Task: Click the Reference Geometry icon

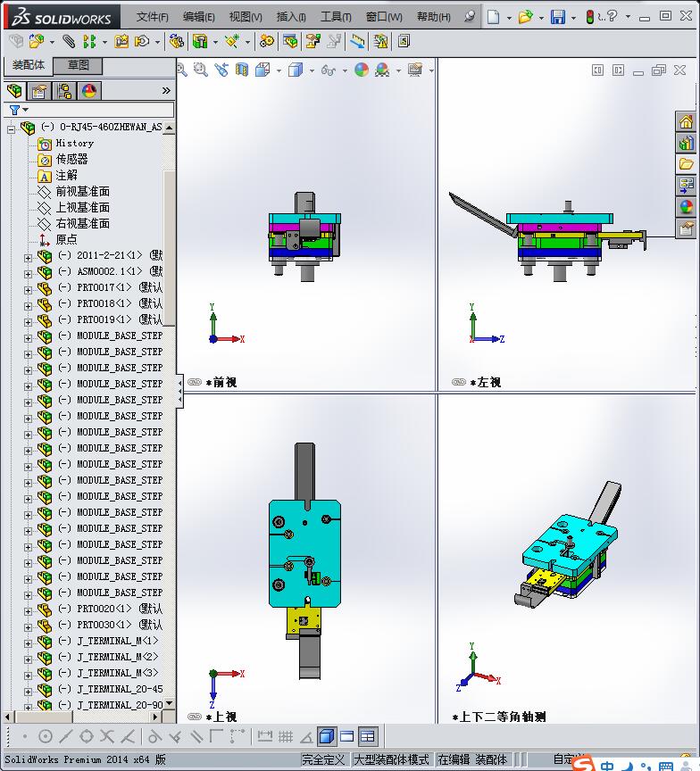Action: 232,41
